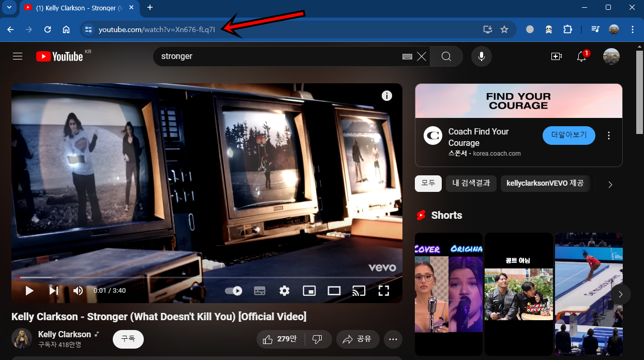Open player settings gear
Viewport: 644px width, 360px height.
click(x=284, y=291)
